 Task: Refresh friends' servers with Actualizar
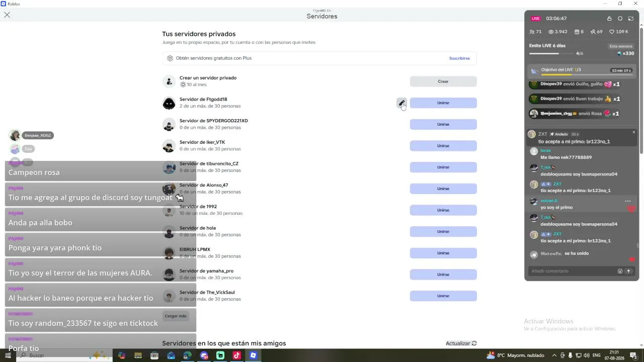[461, 343]
